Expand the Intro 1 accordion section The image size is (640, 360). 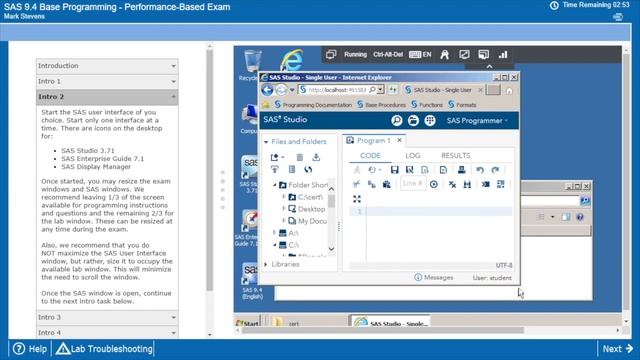[107, 81]
